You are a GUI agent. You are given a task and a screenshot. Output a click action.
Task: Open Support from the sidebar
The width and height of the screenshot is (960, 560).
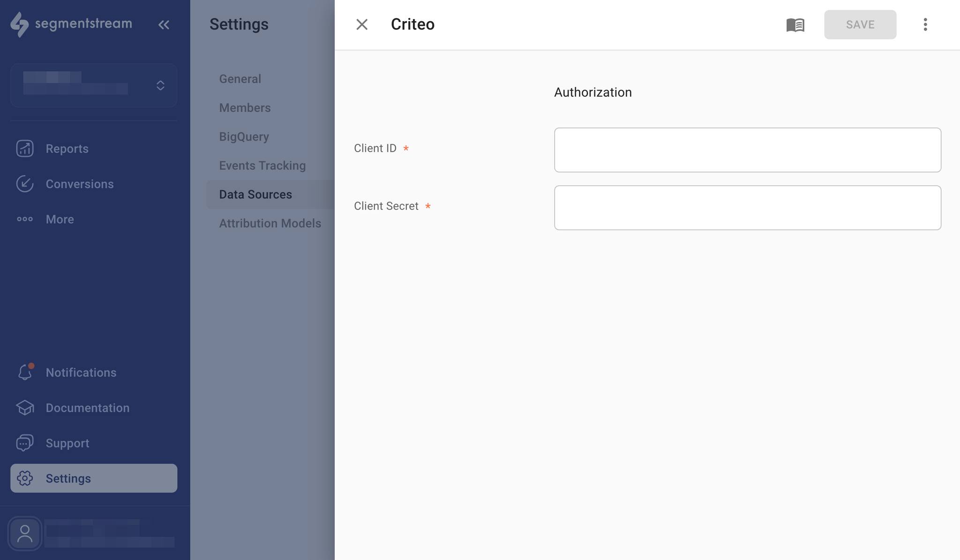(x=67, y=443)
